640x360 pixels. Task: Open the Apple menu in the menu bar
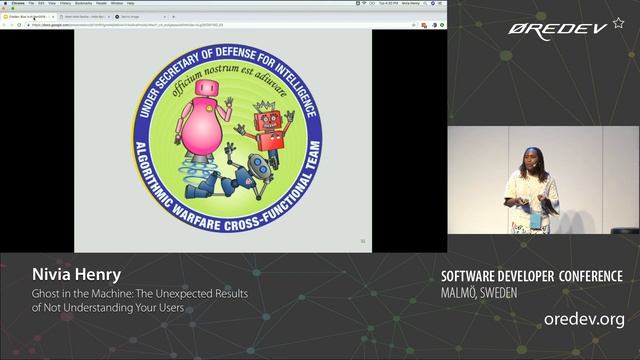tap(5, 3)
